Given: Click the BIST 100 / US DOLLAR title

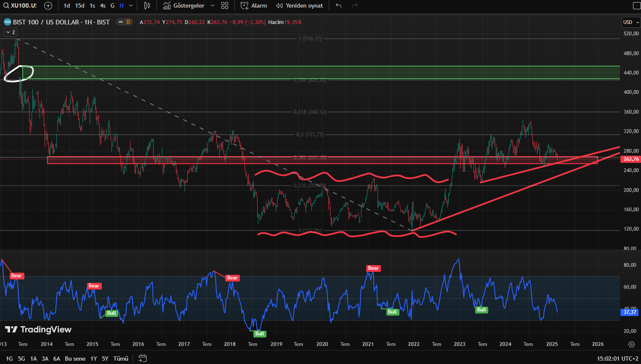Looking at the screenshot, I should pyautogui.click(x=61, y=22).
